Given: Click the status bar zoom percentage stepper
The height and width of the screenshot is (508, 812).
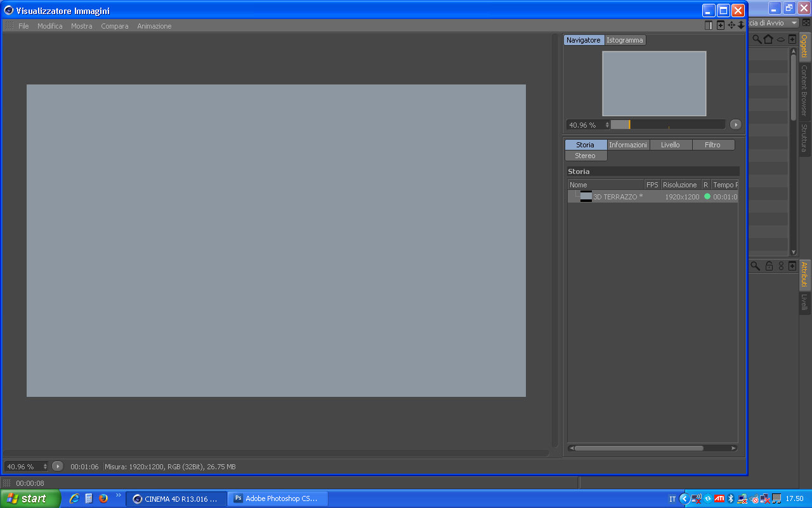Looking at the screenshot, I should 45,466.
